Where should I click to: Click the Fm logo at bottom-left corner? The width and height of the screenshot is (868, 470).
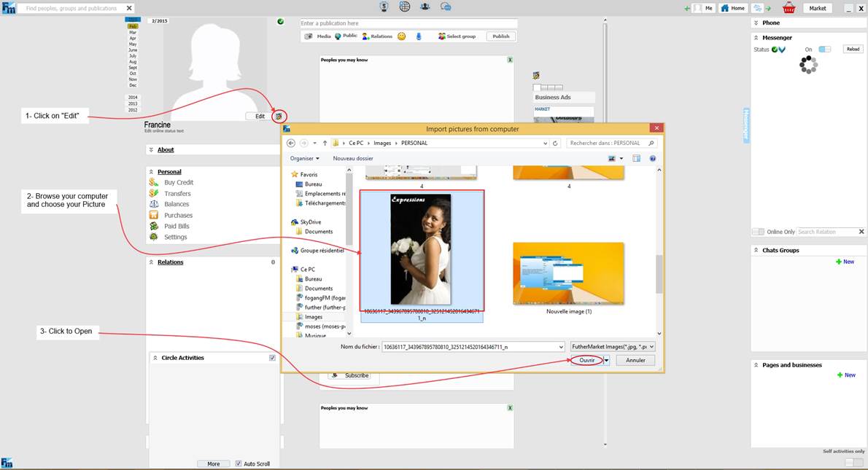7,463
